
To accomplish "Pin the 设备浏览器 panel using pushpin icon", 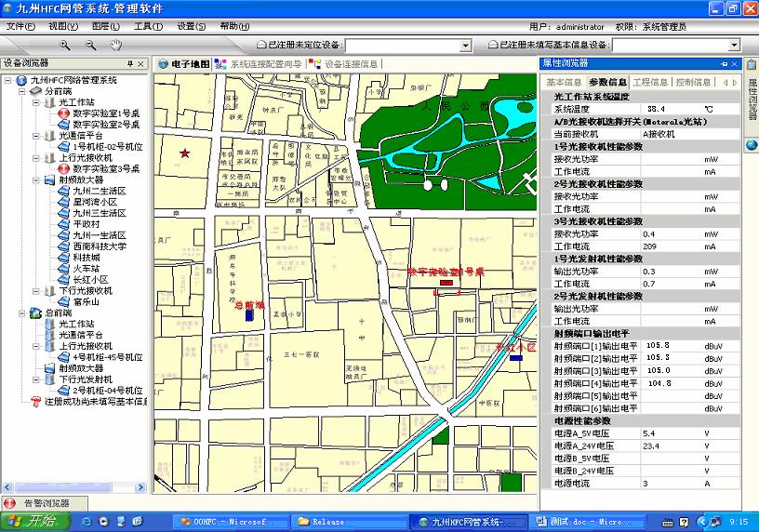I will pyautogui.click(x=130, y=63).
